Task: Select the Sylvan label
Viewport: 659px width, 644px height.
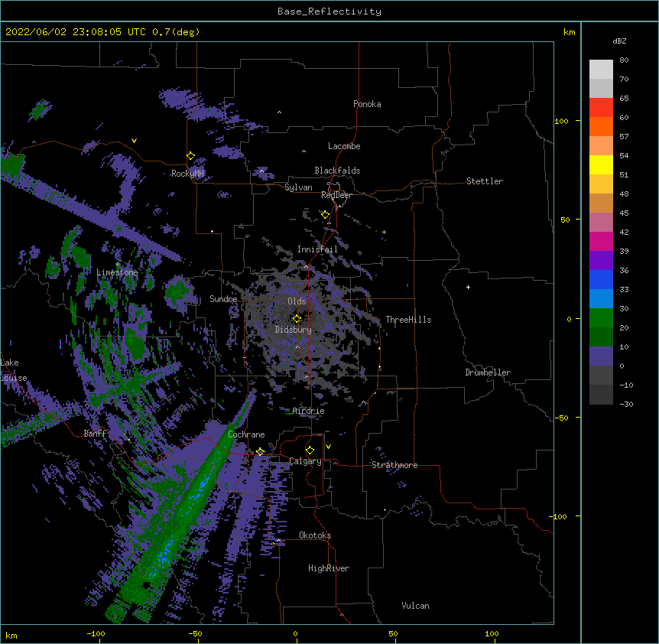Action: tap(298, 187)
